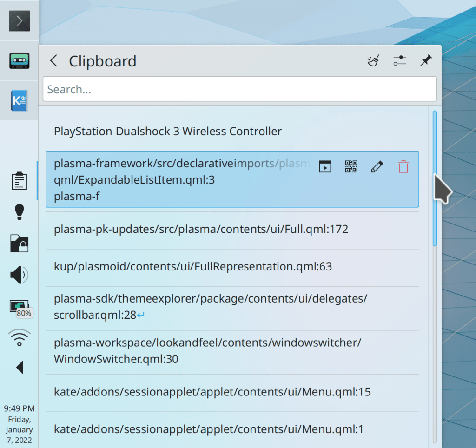Delete the highlighted clipboard entry
Screen dimensions: 476x448
point(403,167)
